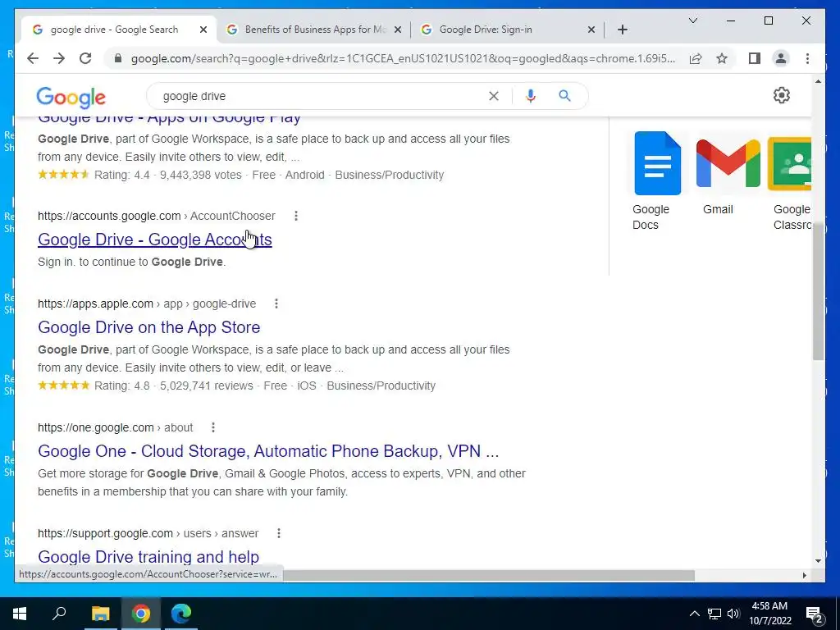Show hidden system tray icons
Viewport: 840px width, 630px height.
coord(694,614)
